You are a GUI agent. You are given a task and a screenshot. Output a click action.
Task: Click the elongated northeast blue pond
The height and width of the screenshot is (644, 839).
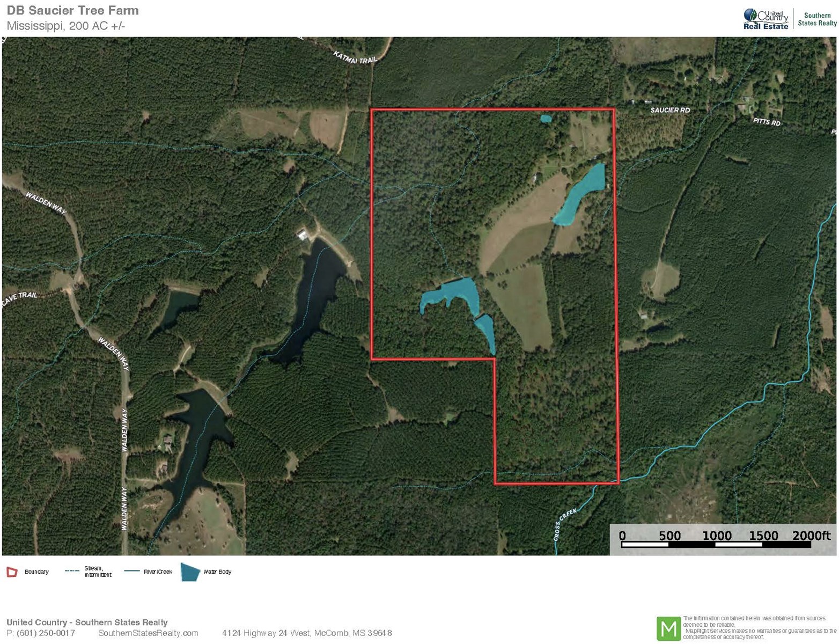[580, 194]
